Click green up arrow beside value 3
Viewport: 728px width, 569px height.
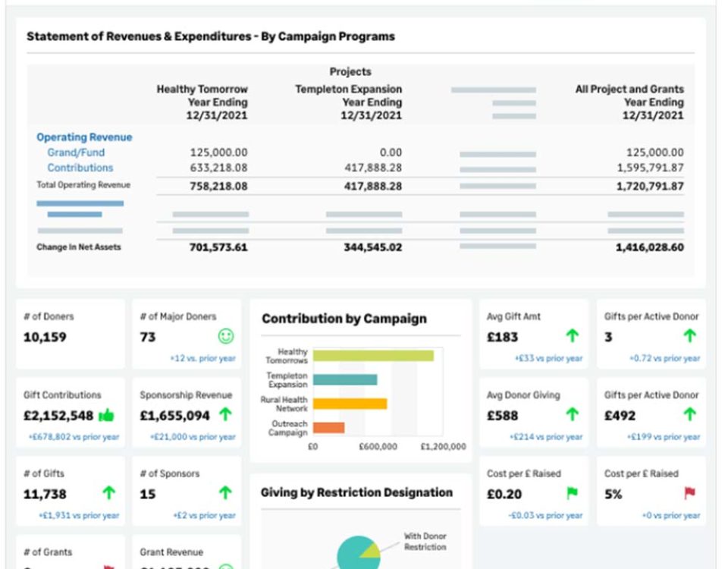690,335
